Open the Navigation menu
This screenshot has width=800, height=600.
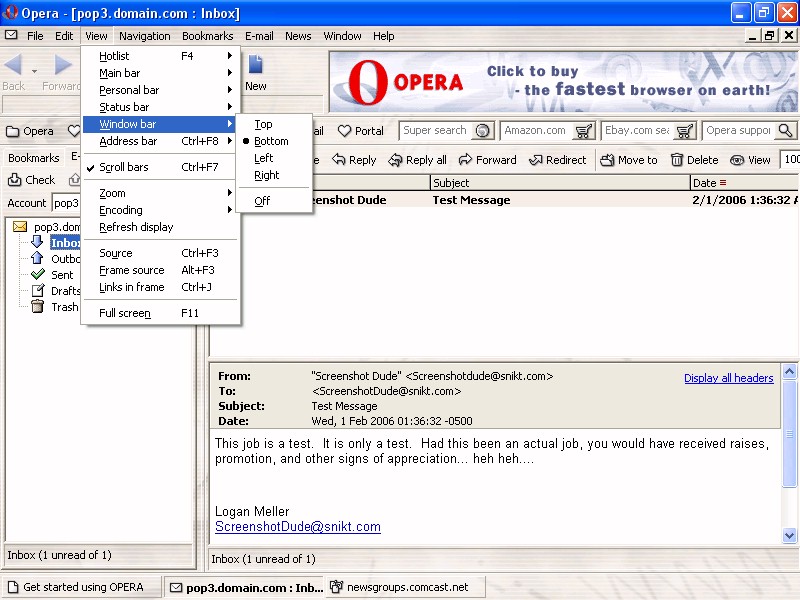coord(145,36)
